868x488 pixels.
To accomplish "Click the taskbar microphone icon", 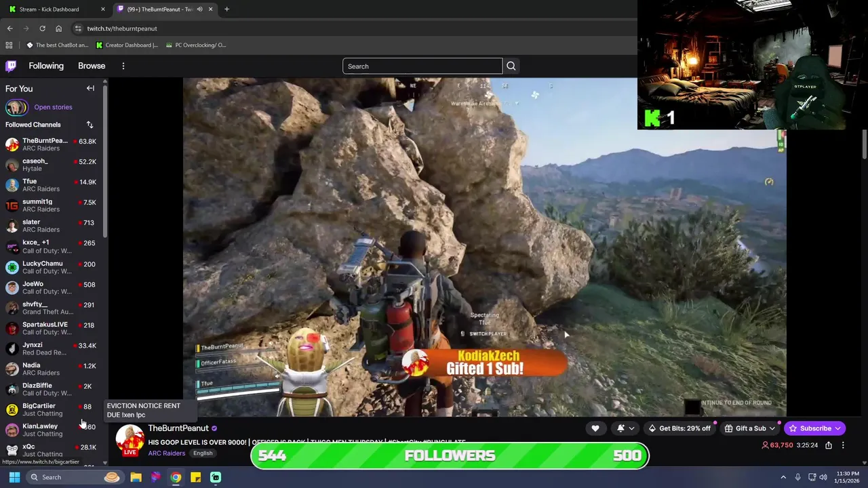I will click(x=797, y=477).
